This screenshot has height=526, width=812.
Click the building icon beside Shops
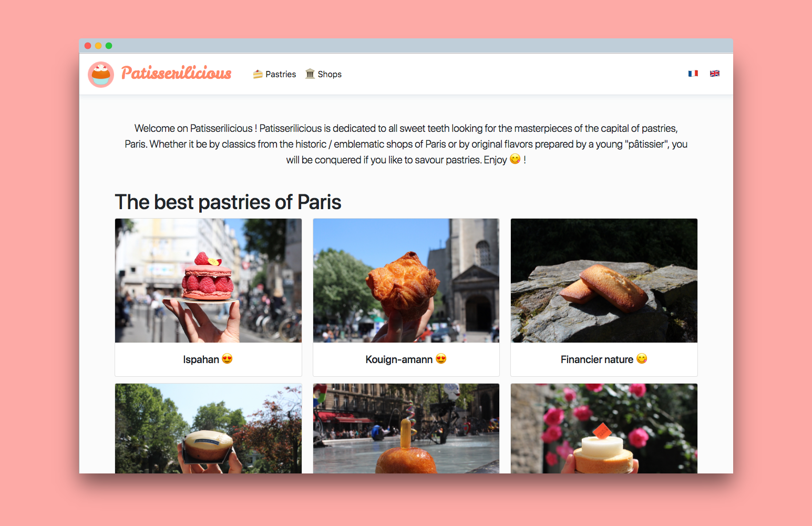(x=310, y=74)
